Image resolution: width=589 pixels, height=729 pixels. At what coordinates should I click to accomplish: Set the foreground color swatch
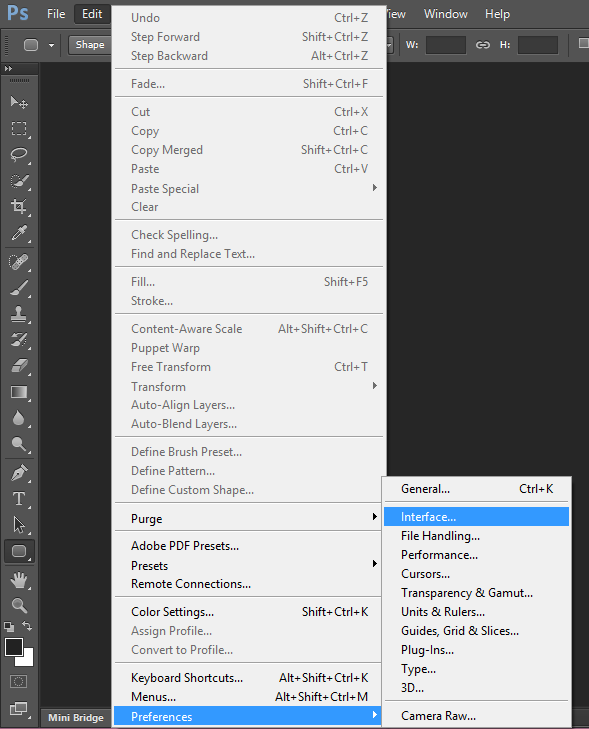click(x=13, y=646)
